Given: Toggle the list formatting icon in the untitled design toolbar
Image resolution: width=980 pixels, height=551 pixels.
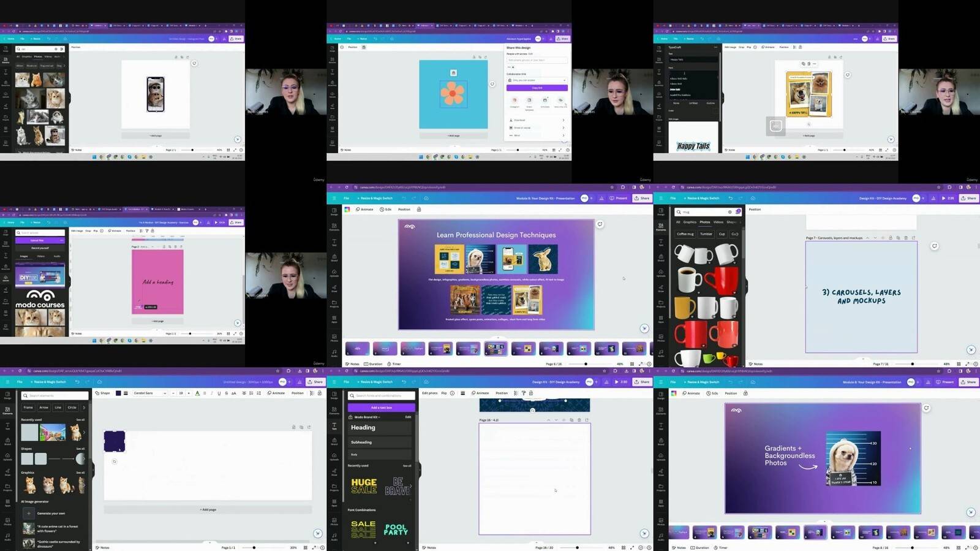Looking at the screenshot, I should click(x=251, y=393).
